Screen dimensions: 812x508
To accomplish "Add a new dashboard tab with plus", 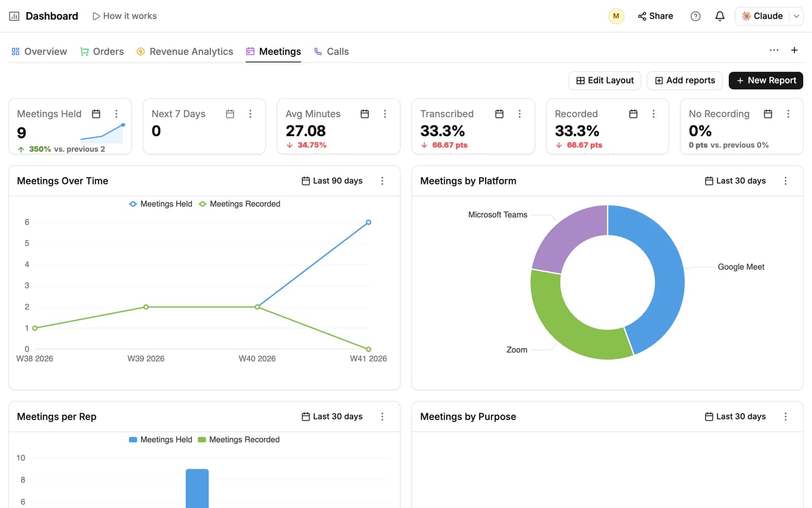I will 794,50.
